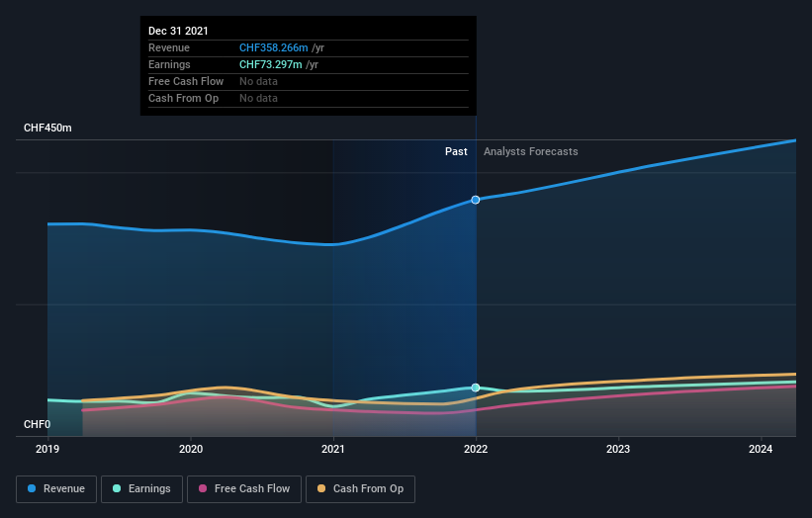Click the CHF73.297m earnings value
Viewport: 812px width, 518px height.
point(270,64)
